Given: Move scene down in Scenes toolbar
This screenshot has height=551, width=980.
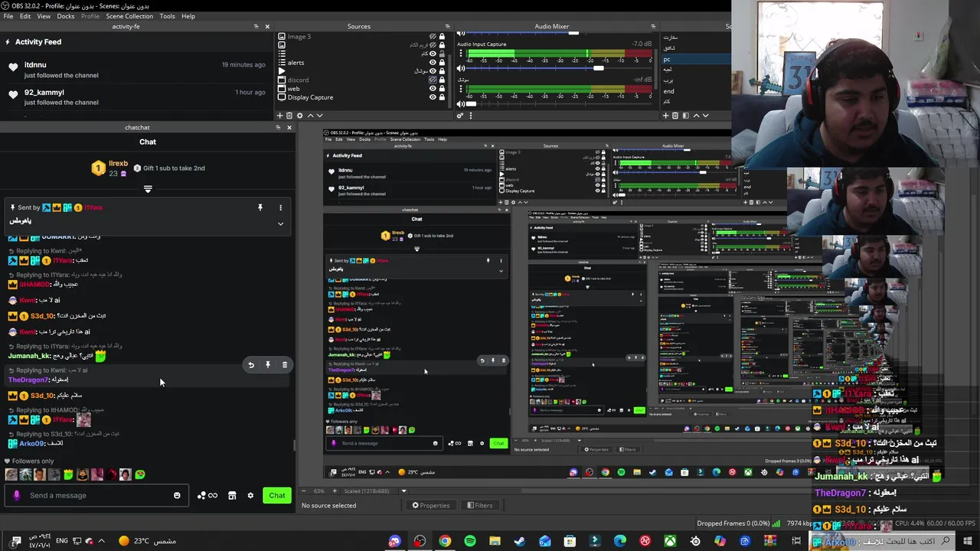Looking at the screenshot, I should tap(705, 116).
